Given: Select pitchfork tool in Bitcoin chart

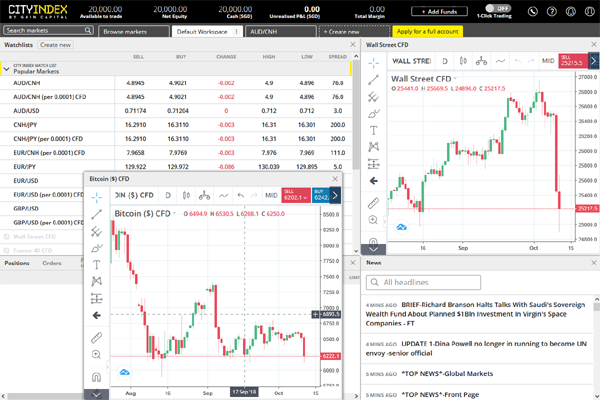Looking at the screenshot, I should (97, 231).
